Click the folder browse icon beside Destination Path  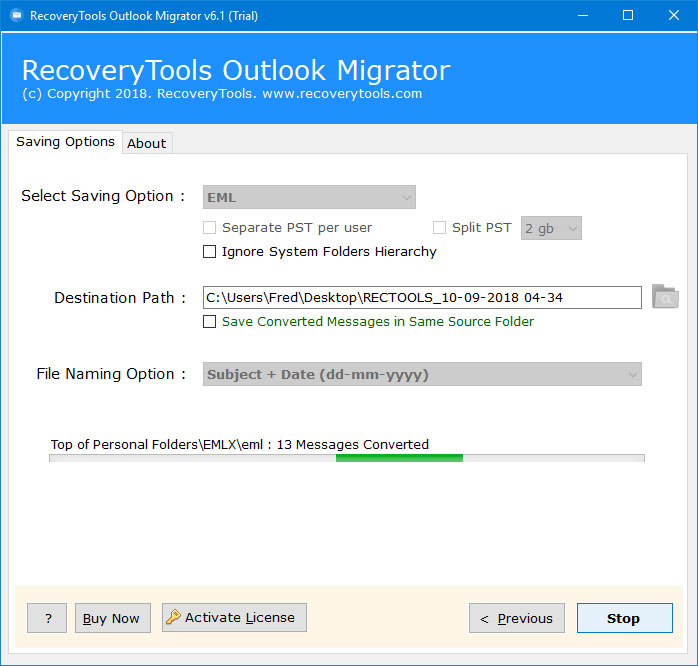click(665, 297)
